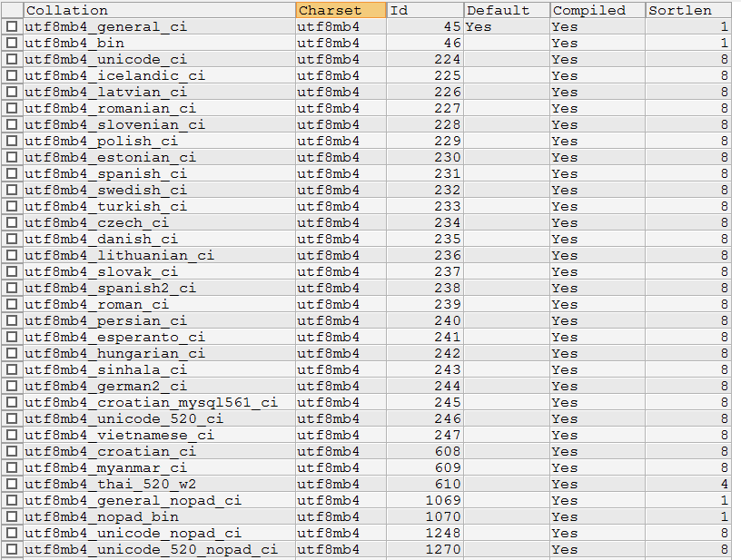The image size is (741, 560).
Task: Check the utf8mb4_general_ci row checkbox
Action: point(12,27)
